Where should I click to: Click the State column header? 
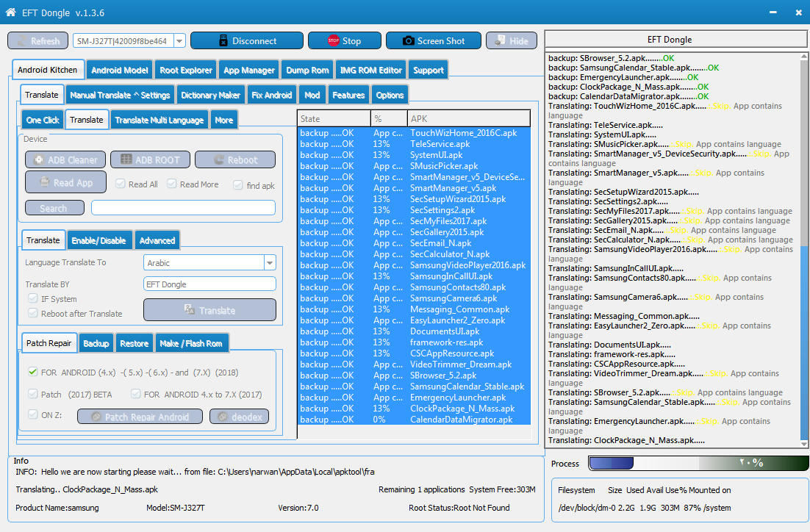coord(334,118)
